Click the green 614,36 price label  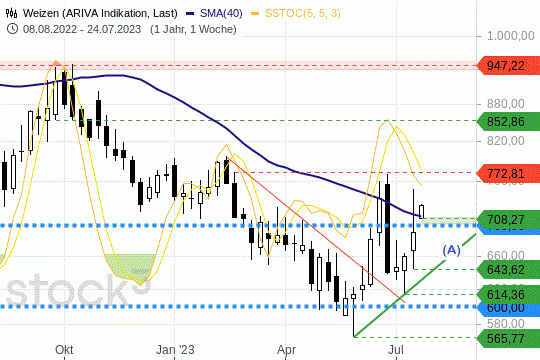509,294
